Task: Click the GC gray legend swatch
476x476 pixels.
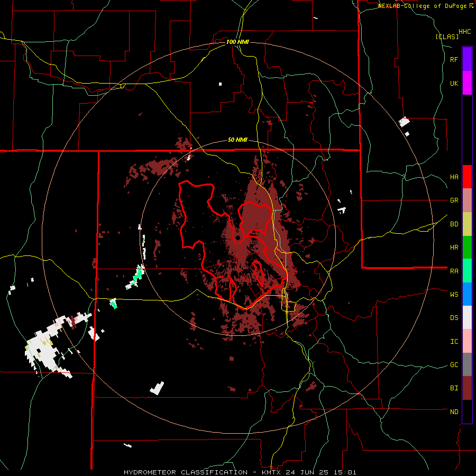Action: (x=467, y=364)
